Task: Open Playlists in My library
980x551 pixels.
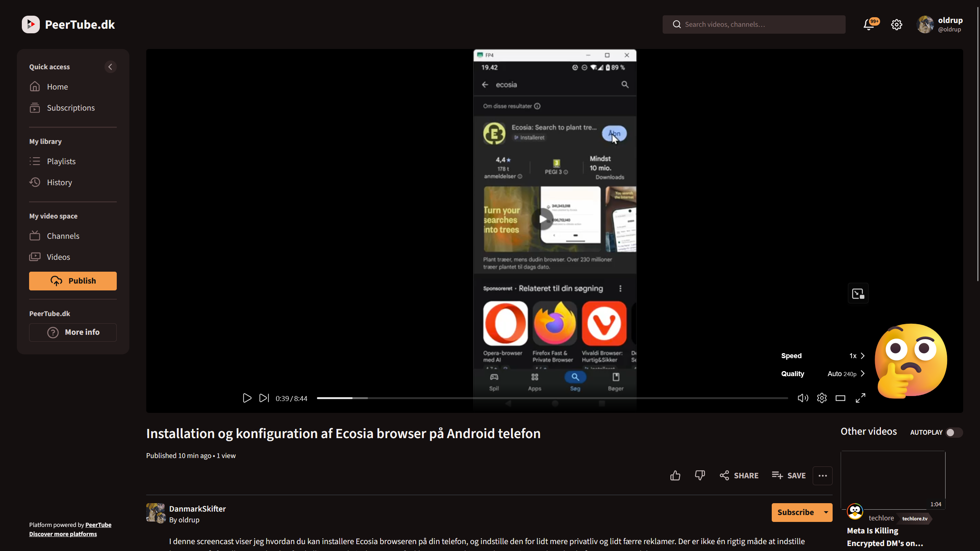Action: [61, 161]
